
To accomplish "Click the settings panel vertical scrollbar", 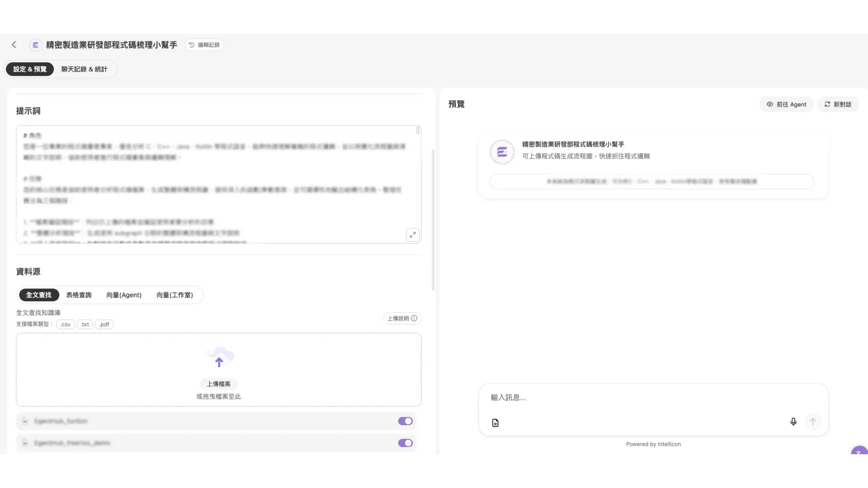I will point(433,220).
